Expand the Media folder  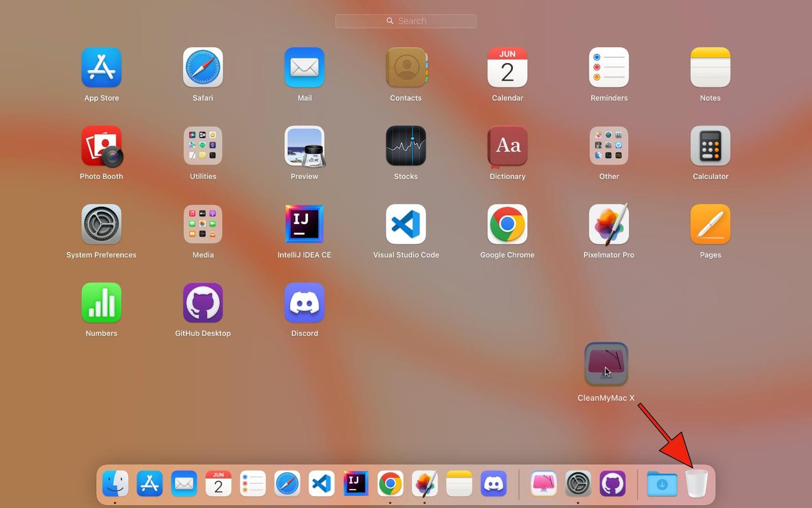(203, 225)
